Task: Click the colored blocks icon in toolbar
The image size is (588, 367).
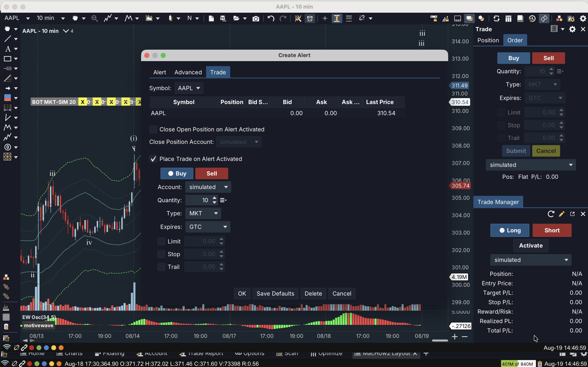Action: point(559,18)
